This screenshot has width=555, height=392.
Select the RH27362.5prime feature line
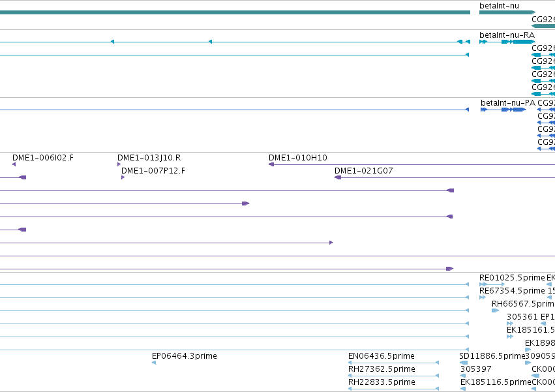click(394, 376)
